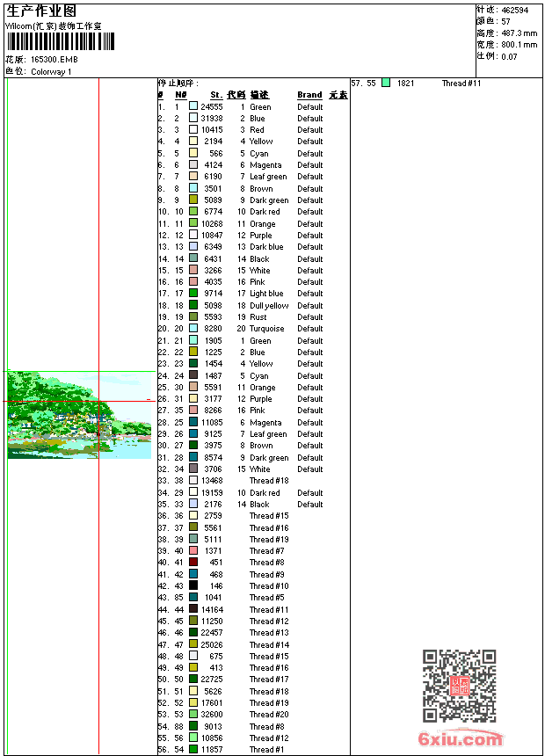The width and height of the screenshot is (545, 756).
Task: Click the olive swatch beside 25026 Thread #14
Action: 193,643
